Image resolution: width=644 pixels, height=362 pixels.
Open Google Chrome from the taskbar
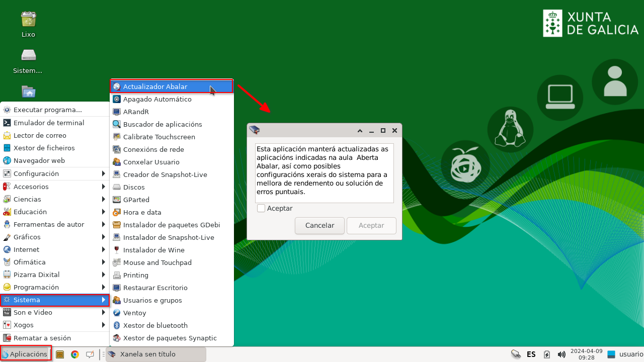tap(75, 354)
